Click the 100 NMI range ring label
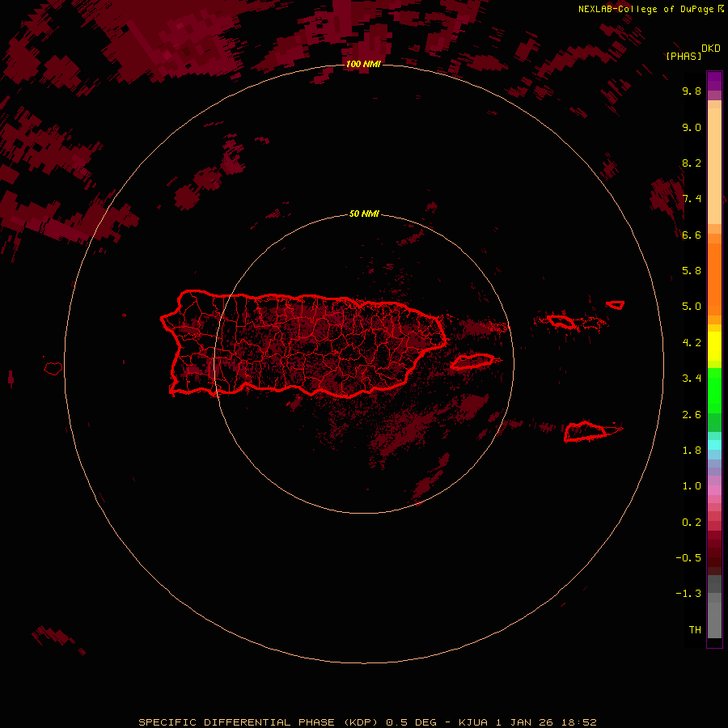 point(363,64)
